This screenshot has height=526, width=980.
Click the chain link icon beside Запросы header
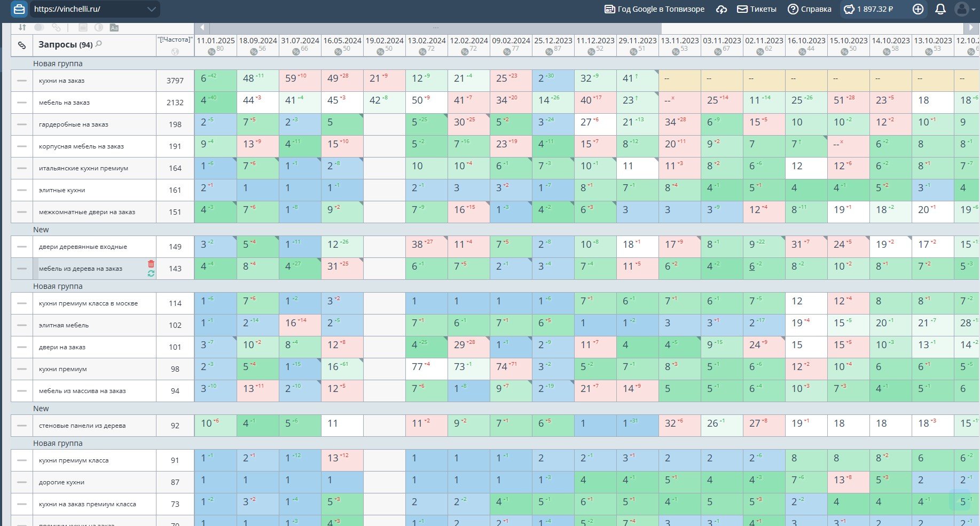(x=22, y=45)
